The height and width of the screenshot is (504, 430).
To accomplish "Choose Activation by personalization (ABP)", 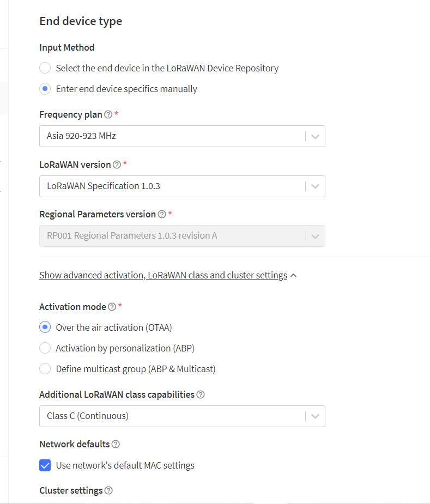I will pyautogui.click(x=45, y=348).
